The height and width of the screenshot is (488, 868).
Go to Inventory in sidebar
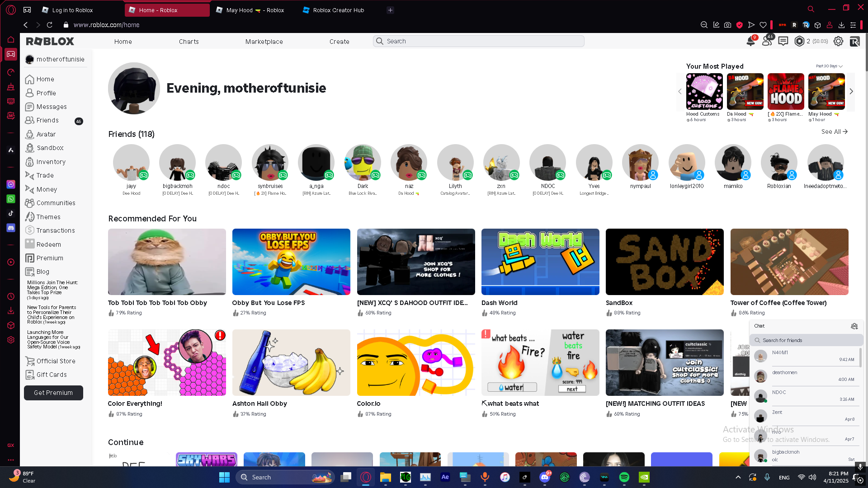pos(51,162)
